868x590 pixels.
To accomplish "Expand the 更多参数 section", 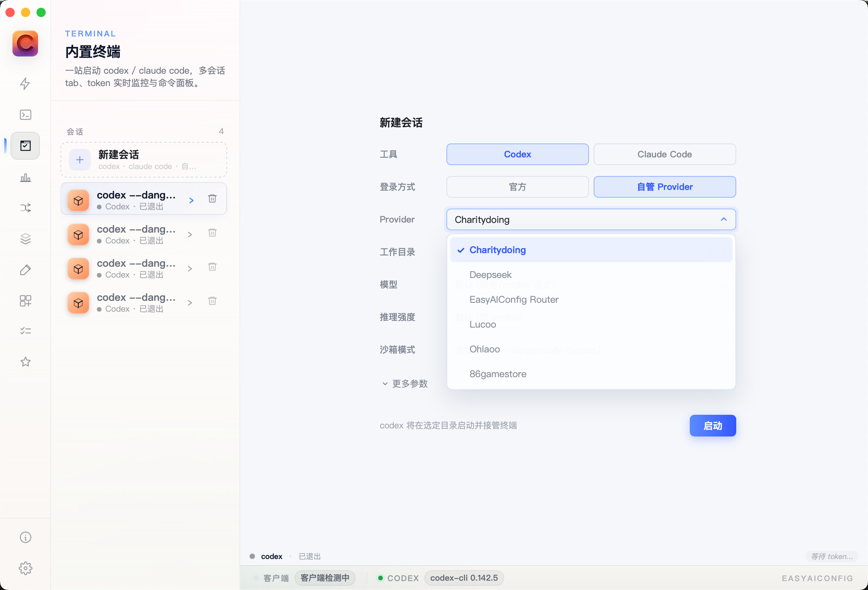I will click(x=405, y=384).
